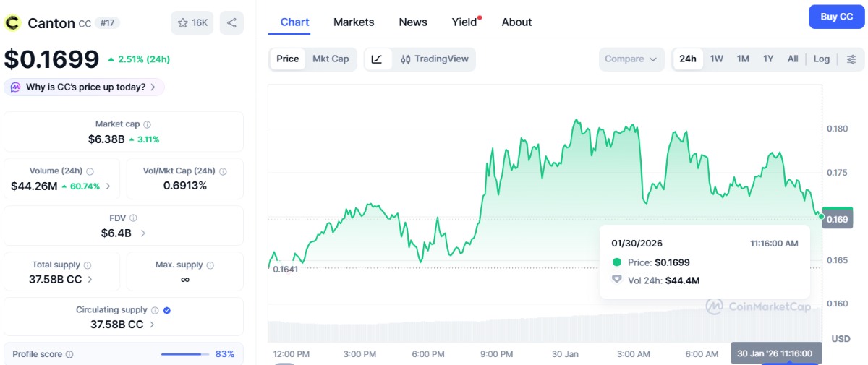
Task: Show the Profile score info icon
Action: click(69, 355)
